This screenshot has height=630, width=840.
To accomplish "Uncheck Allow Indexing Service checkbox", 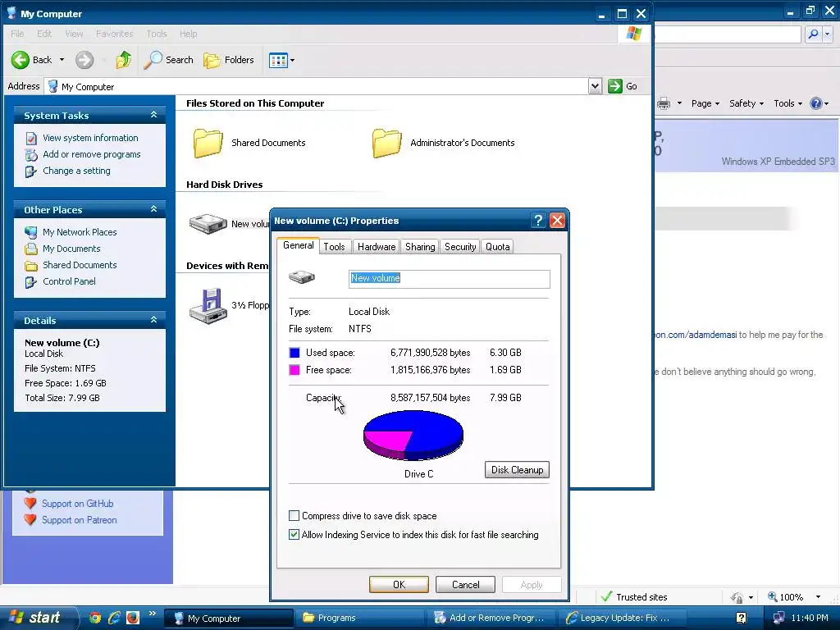I will click(x=294, y=535).
